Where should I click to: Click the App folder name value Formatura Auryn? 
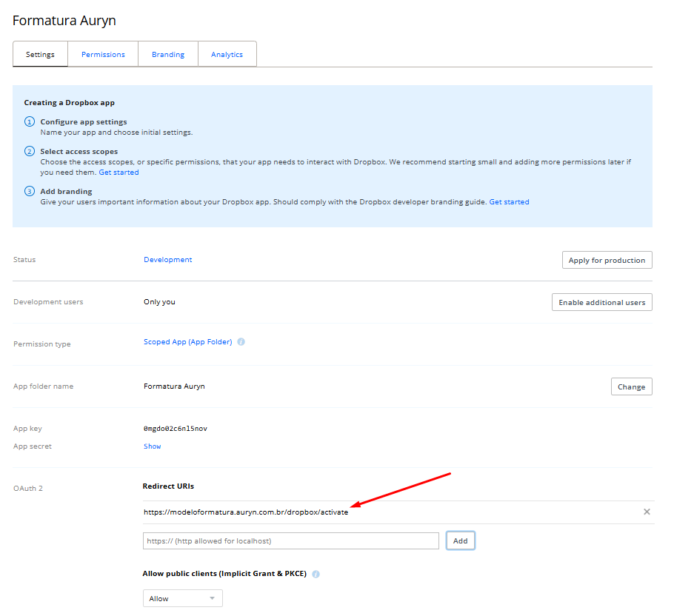coord(174,386)
